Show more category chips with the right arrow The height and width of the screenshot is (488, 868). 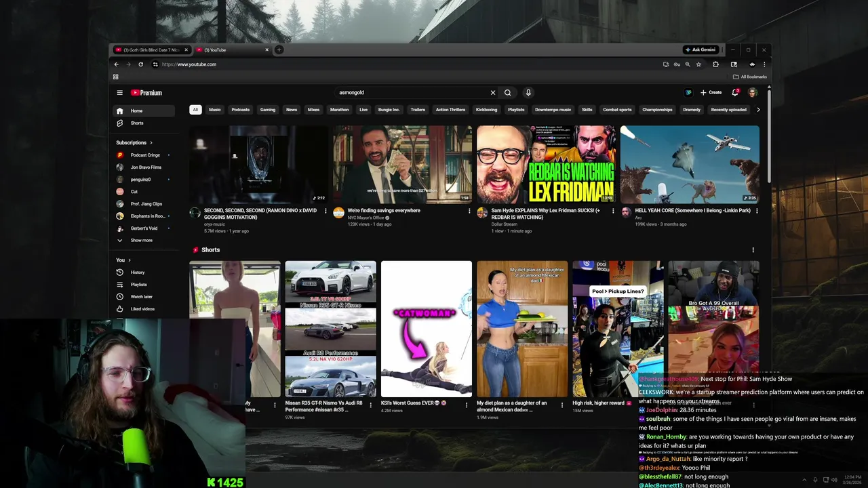coord(758,110)
